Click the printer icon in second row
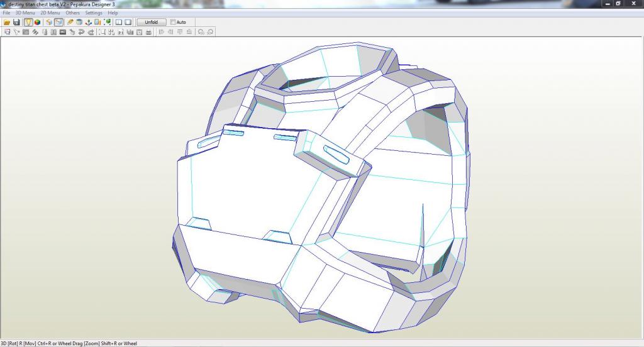The image size is (644, 347). (x=148, y=32)
